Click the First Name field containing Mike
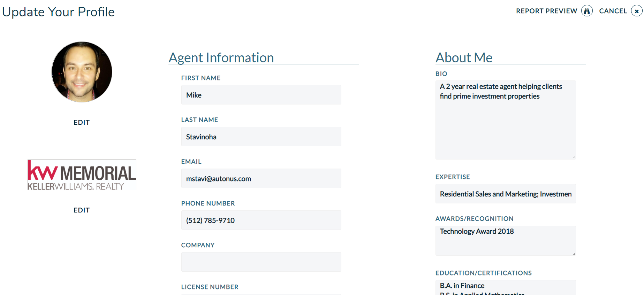 click(261, 95)
